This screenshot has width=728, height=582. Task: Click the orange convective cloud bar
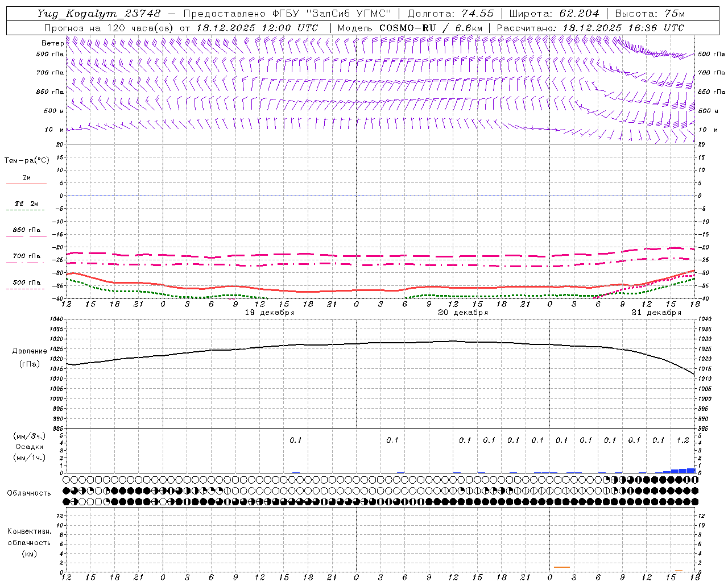562,567
